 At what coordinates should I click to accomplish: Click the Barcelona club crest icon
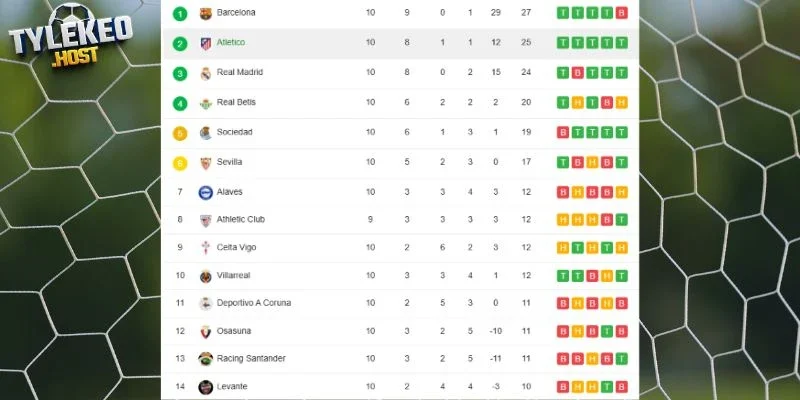pyautogui.click(x=206, y=13)
